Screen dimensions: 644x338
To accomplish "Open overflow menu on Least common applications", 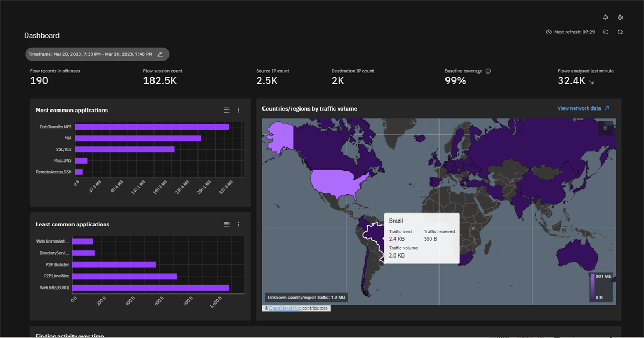I will tap(238, 224).
